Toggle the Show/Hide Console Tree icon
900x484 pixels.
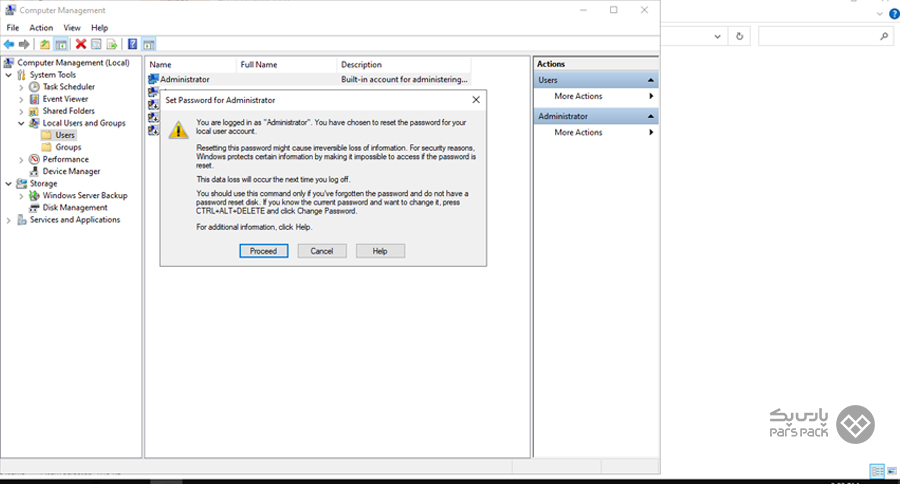pyautogui.click(x=61, y=44)
